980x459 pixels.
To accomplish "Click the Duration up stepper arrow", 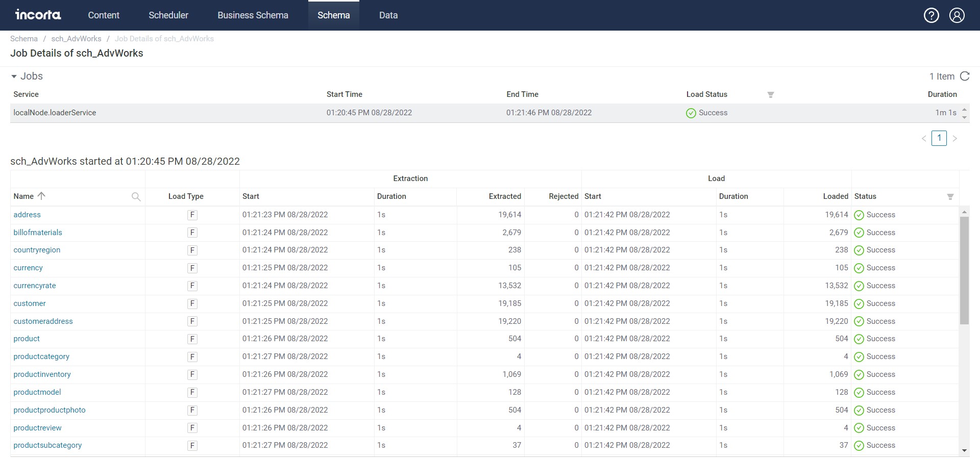I will (964, 109).
